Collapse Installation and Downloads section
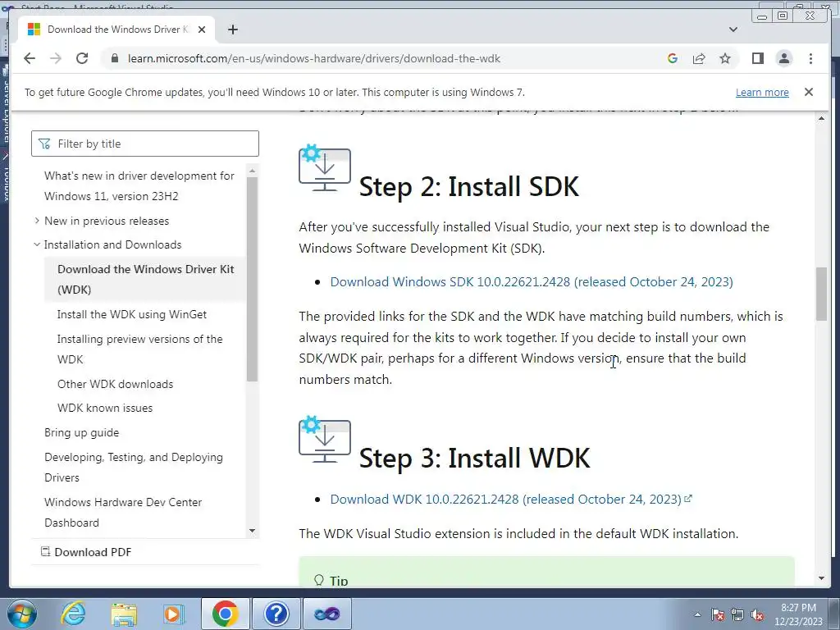This screenshot has height=630, width=840. pyautogui.click(x=37, y=244)
